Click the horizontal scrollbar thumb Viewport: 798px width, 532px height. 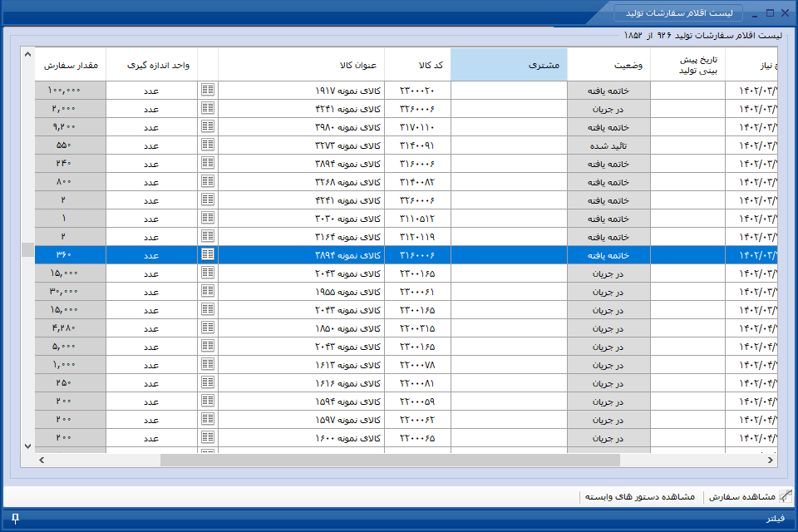(x=390, y=460)
